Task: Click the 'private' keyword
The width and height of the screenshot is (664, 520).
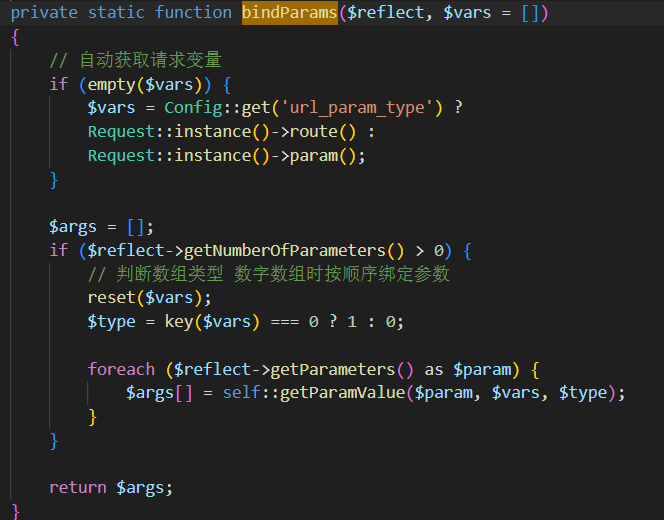Action: pyautogui.click(x=44, y=13)
